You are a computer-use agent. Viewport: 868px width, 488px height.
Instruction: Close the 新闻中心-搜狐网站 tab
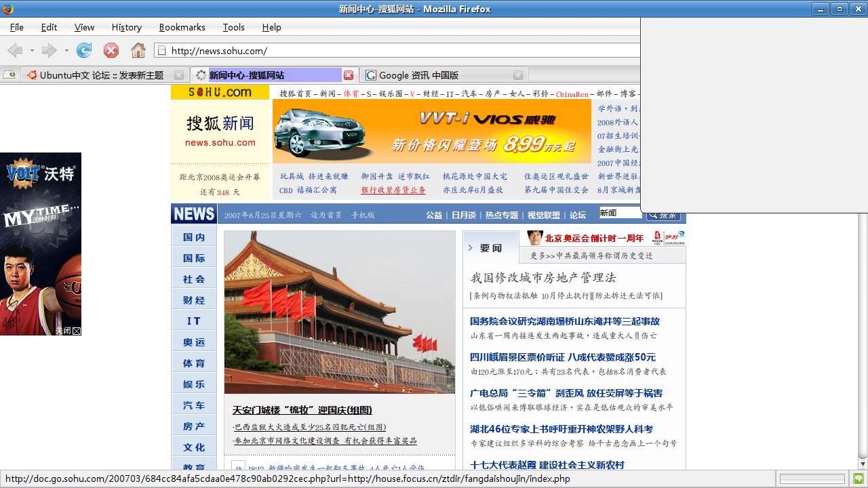pyautogui.click(x=349, y=75)
